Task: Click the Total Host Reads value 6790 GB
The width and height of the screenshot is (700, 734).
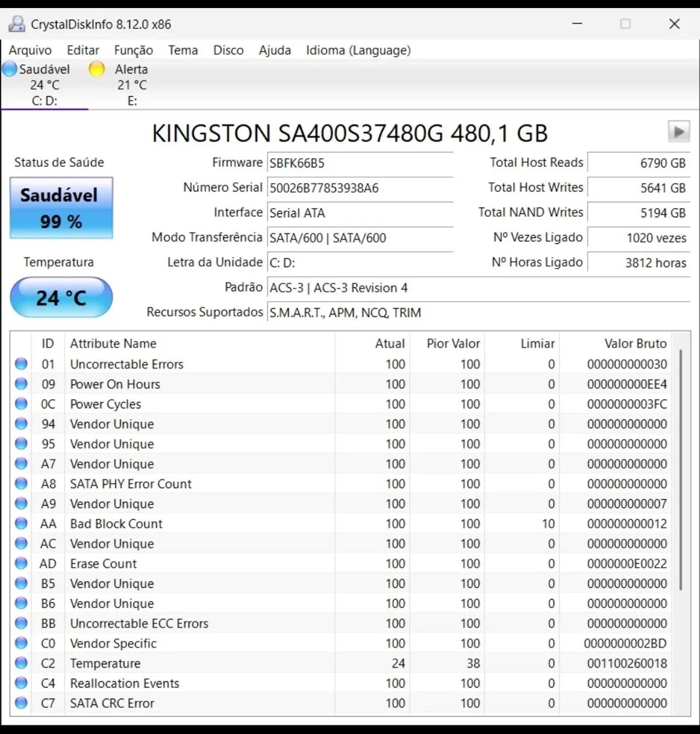Action: point(639,163)
